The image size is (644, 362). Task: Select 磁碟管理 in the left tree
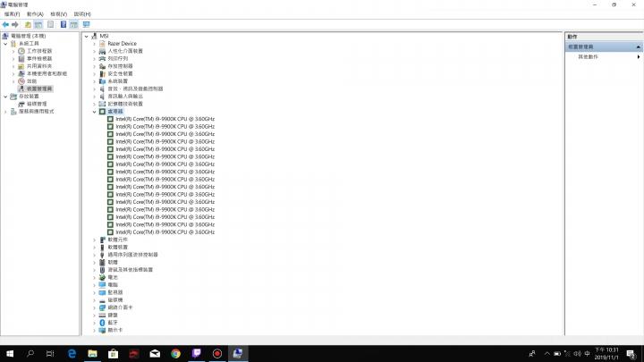37,104
